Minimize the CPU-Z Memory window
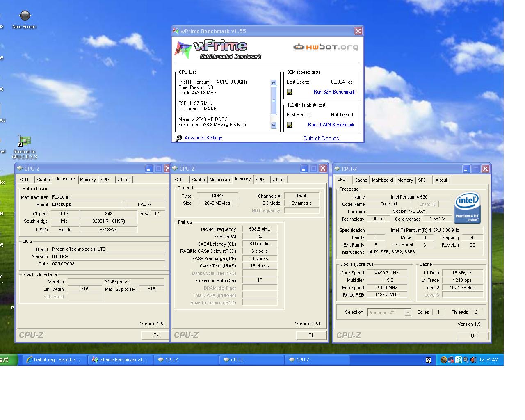 [304, 169]
